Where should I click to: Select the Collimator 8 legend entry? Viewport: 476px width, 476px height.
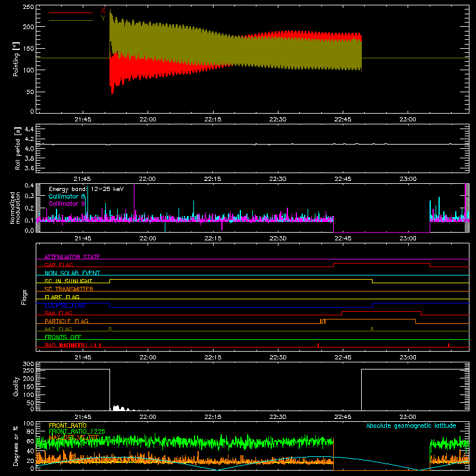point(67,196)
